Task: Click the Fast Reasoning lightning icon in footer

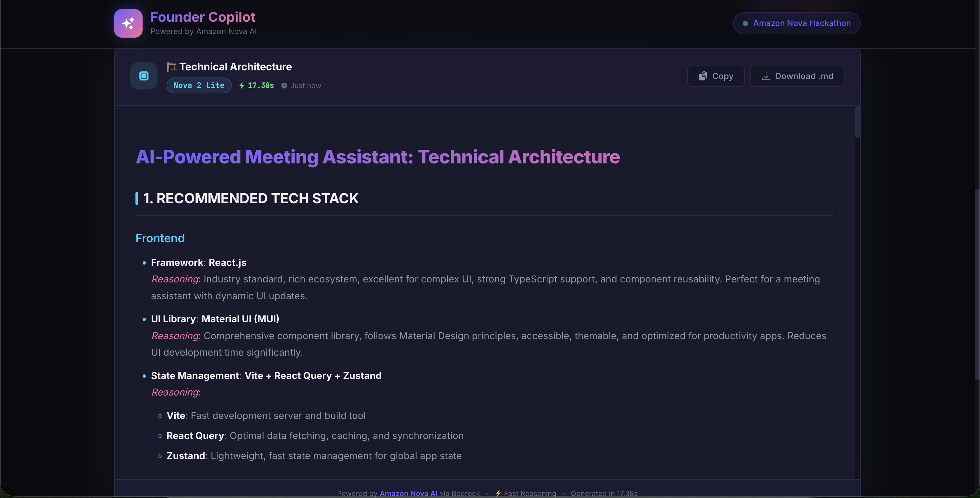Action: (498, 493)
